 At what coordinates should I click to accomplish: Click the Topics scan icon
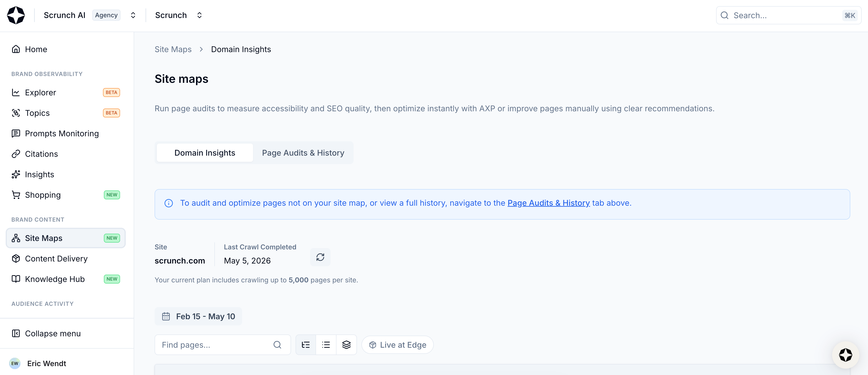(16, 113)
